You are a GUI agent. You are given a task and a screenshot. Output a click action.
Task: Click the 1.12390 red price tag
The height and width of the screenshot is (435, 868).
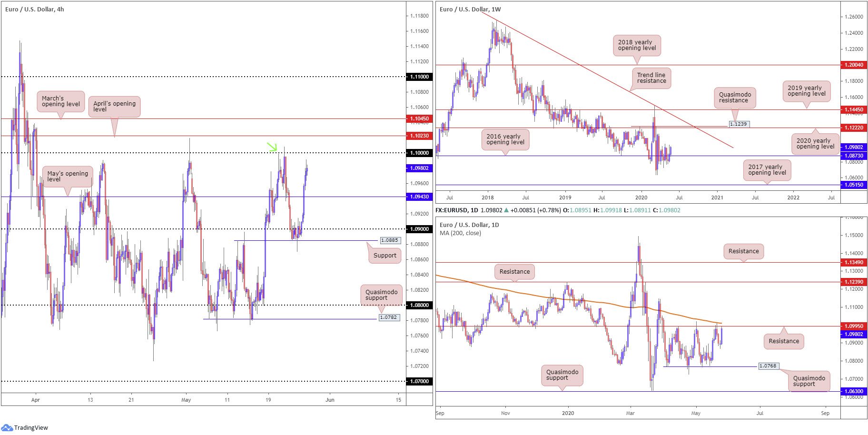[854, 282]
